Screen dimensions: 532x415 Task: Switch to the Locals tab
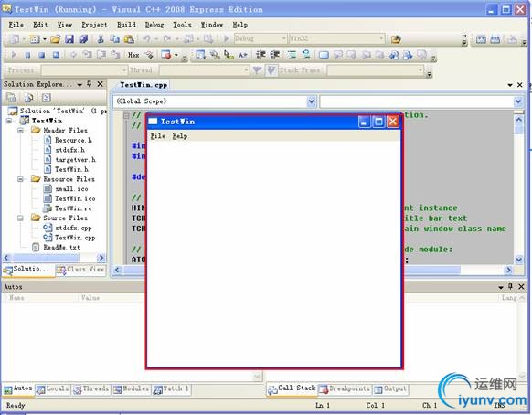53,389
